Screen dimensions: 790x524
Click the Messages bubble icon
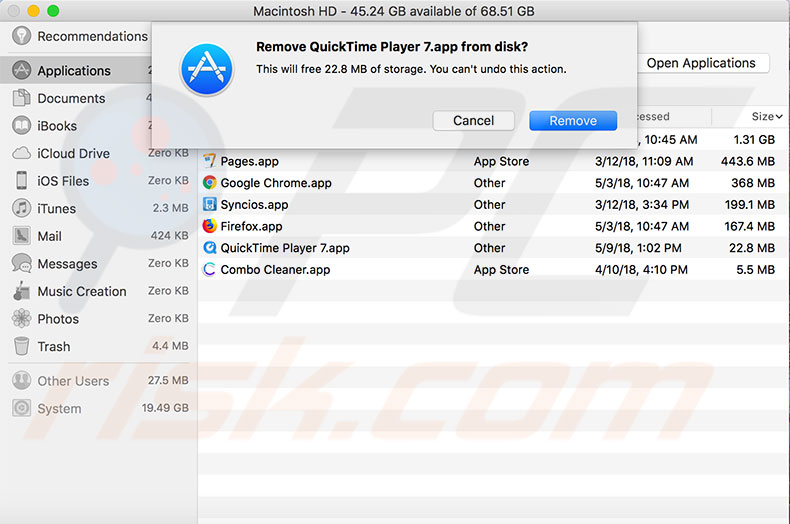point(21,264)
